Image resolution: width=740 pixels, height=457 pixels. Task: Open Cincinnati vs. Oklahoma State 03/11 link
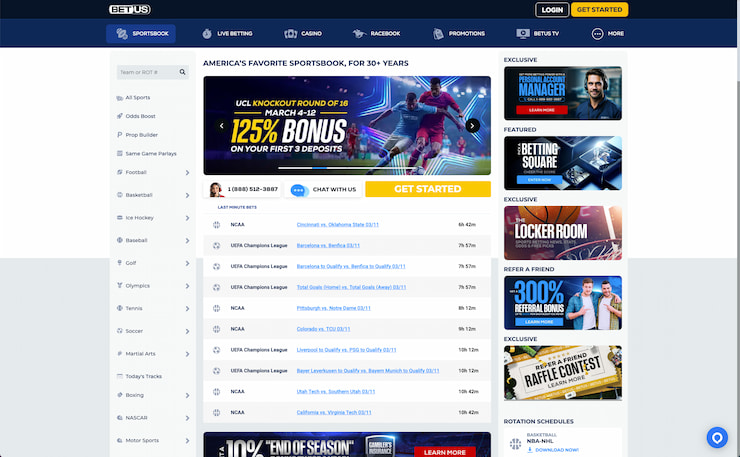click(x=337, y=225)
